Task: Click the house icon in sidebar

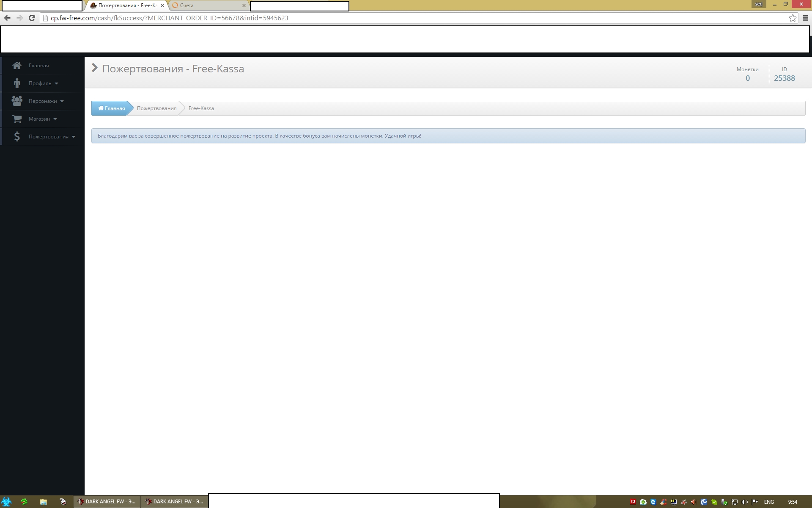Action: (x=17, y=66)
